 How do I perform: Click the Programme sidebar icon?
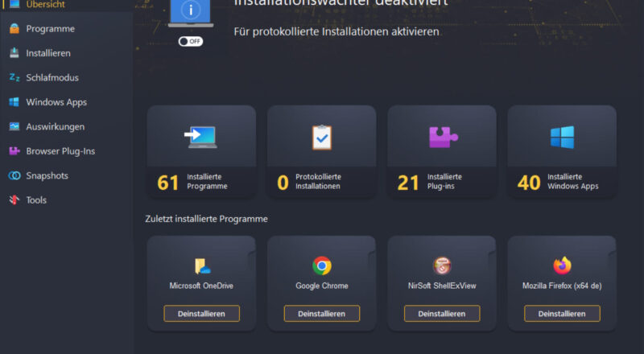pos(14,29)
